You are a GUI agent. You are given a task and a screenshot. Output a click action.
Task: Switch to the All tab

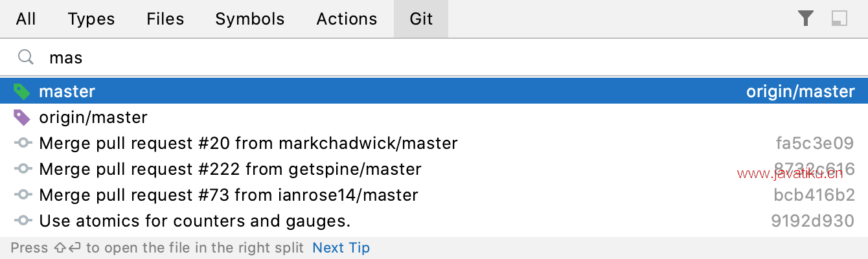pos(26,19)
